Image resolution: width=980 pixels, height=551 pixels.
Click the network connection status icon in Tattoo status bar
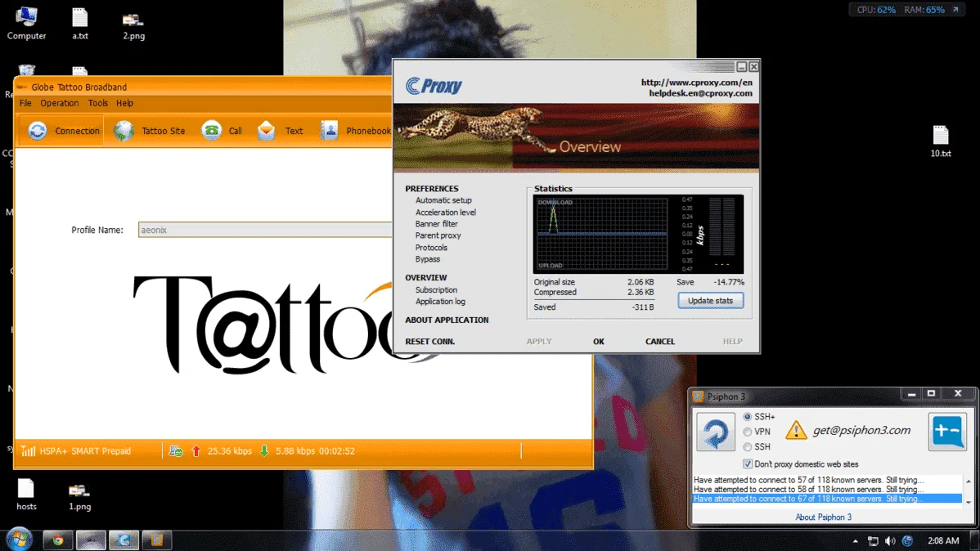coord(176,451)
